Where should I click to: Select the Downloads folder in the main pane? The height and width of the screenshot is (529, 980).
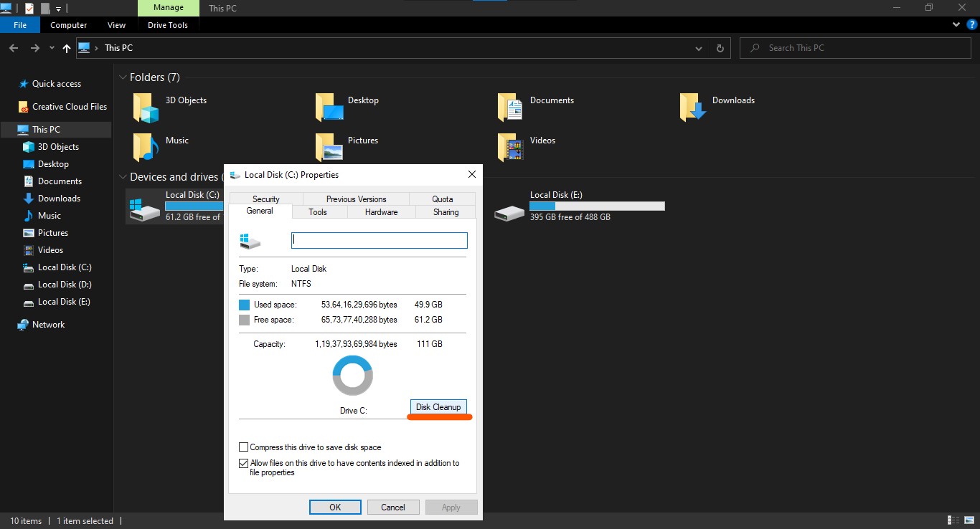(x=717, y=107)
